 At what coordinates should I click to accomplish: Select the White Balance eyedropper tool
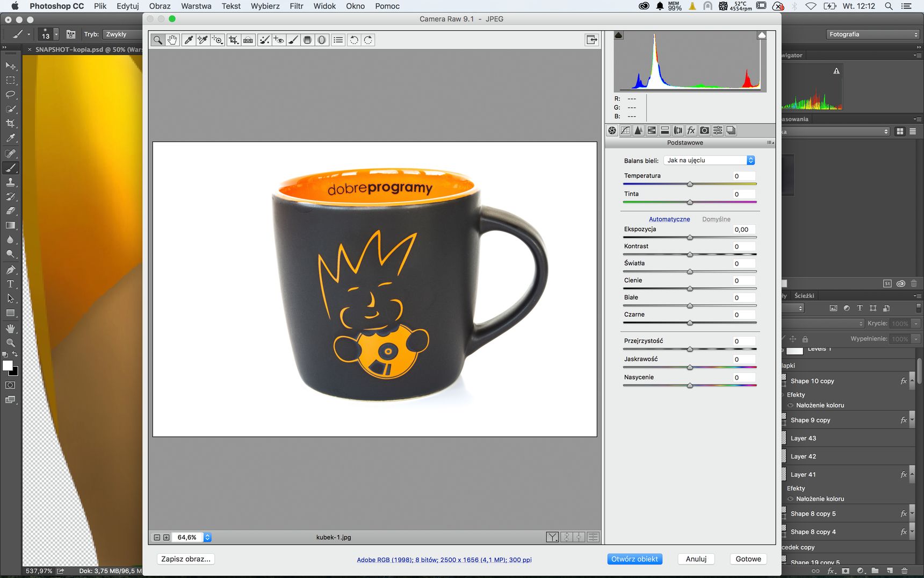[x=189, y=40]
